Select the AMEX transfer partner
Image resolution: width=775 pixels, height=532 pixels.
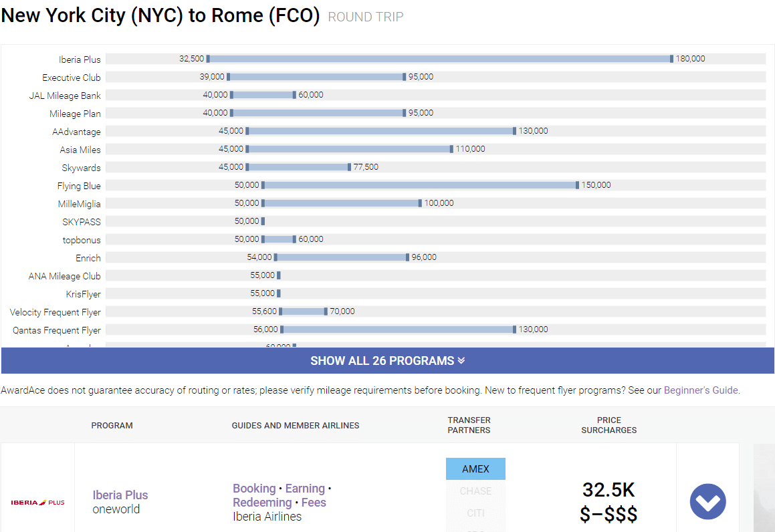click(475, 469)
